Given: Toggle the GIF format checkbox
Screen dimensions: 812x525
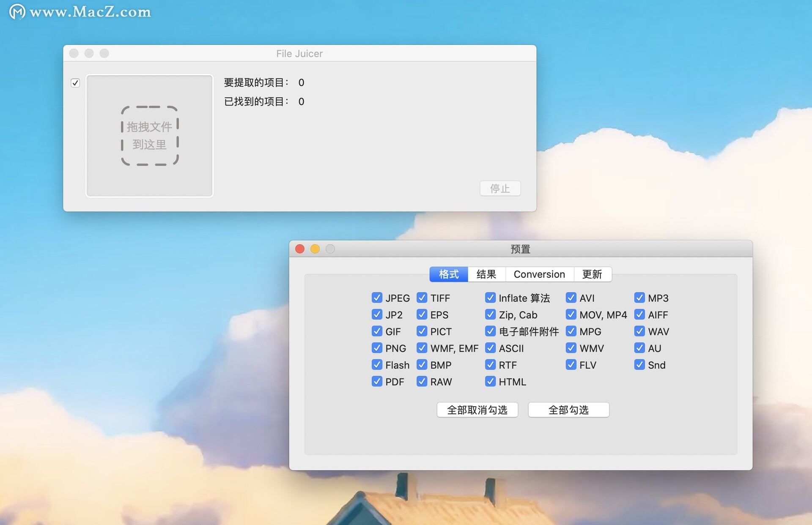Looking at the screenshot, I should (375, 331).
